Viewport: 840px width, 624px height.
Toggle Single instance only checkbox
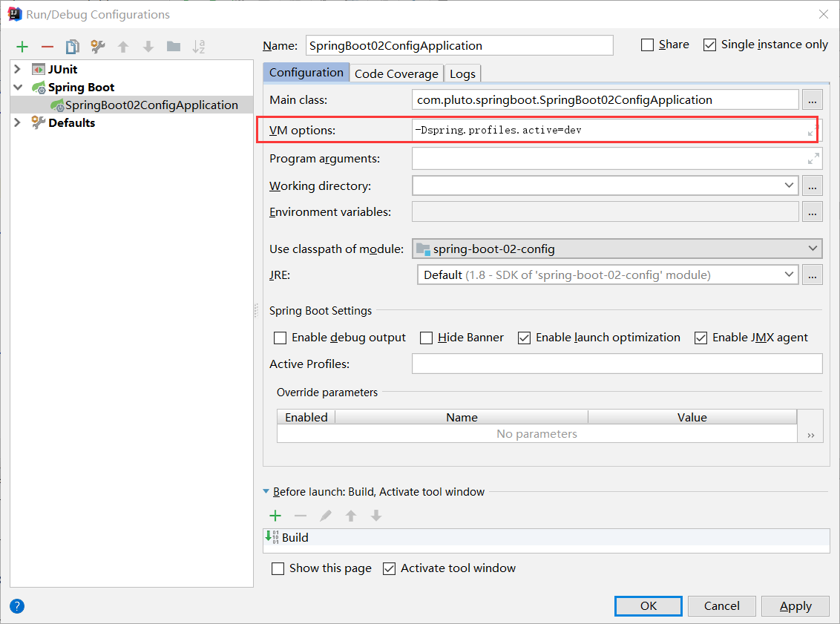(709, 45)
